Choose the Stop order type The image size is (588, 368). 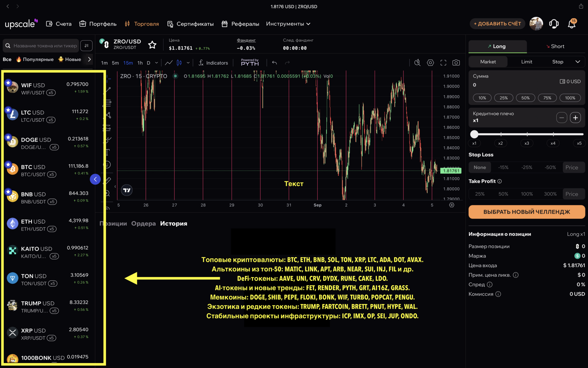[558, 62]
